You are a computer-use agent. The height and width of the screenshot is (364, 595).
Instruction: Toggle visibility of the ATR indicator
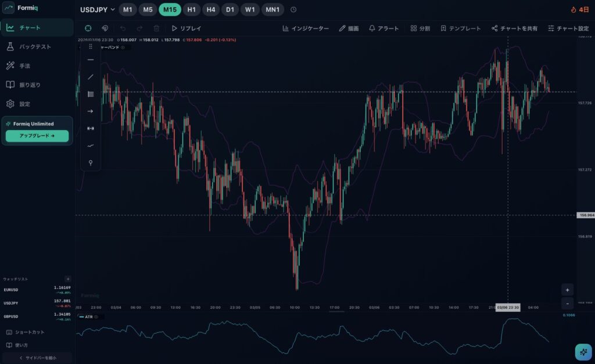[x=96, y=317]
